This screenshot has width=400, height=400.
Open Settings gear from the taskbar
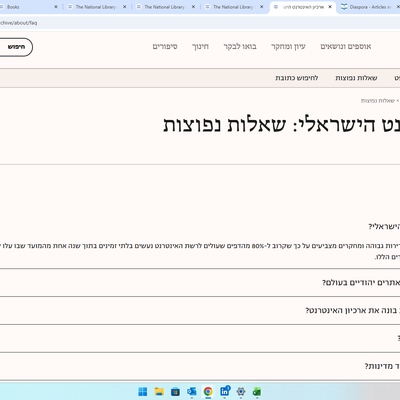click(241, 392)
